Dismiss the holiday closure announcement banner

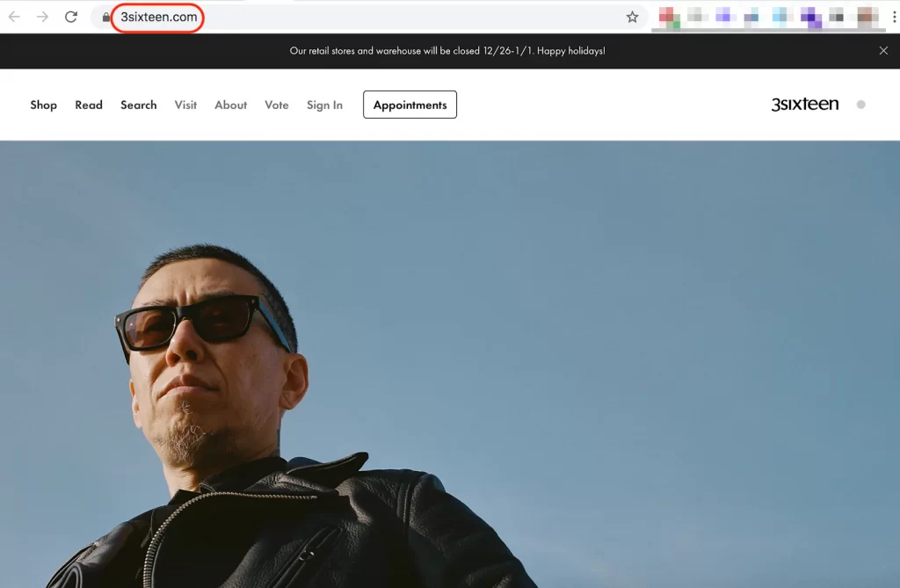click(883, 50)
